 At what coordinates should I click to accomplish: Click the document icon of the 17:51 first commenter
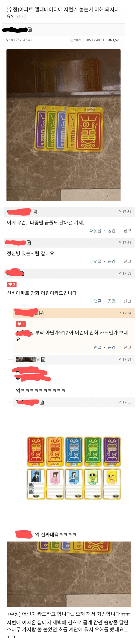[x=35, y=212]
